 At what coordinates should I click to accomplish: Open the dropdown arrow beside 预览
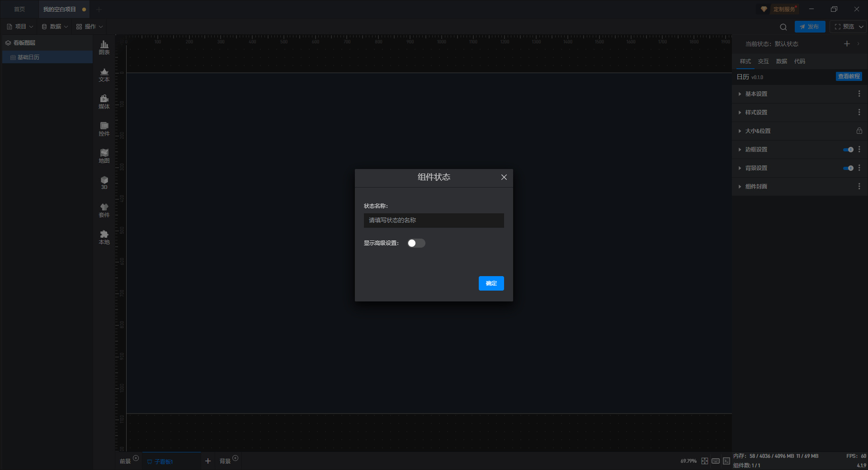click(861, 27)
